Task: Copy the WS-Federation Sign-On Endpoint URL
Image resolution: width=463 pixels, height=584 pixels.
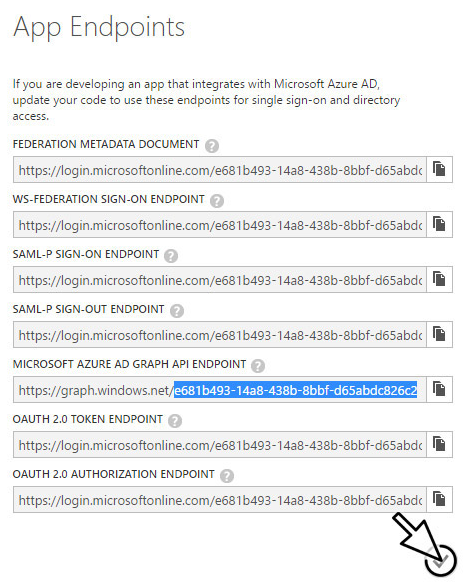Action: pos(440,225)
